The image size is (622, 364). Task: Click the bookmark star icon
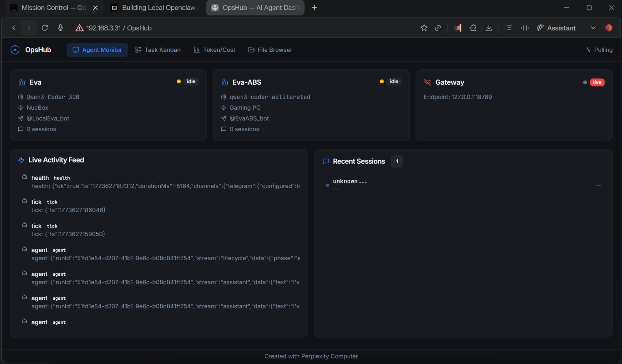[424, 28]
